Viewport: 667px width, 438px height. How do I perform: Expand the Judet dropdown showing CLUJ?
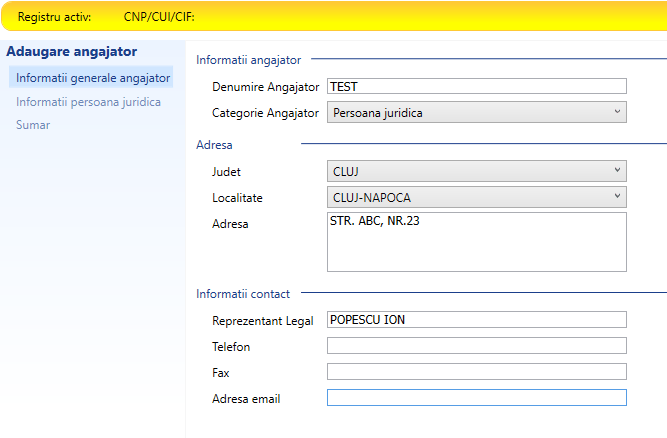click(x=476, y=171)
